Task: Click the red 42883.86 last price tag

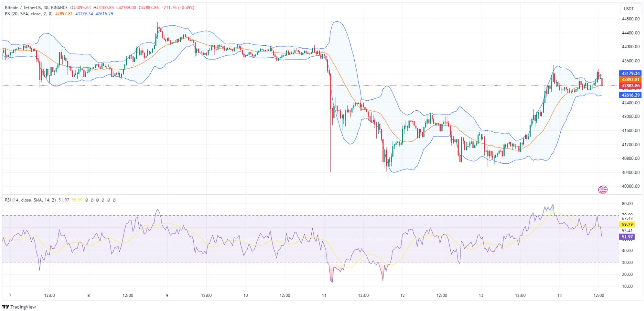Action: point(631,86)
